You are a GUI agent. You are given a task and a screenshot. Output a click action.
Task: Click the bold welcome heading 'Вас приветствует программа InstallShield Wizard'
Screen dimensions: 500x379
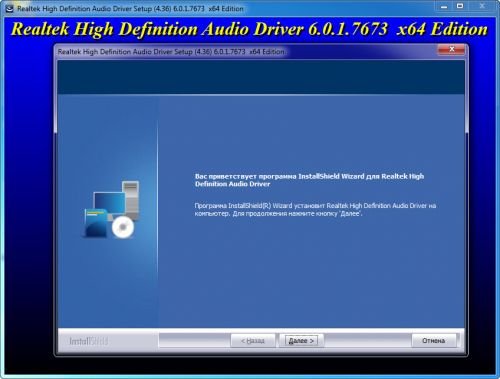309,180
